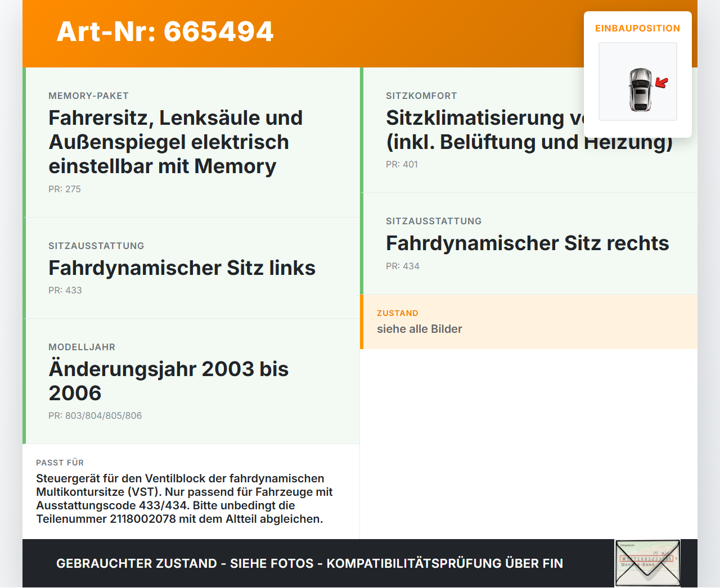Click the PR: 803/804/805/806 code
The width and height of the screenshot is (720, 588).
click(x=95, y=416)
